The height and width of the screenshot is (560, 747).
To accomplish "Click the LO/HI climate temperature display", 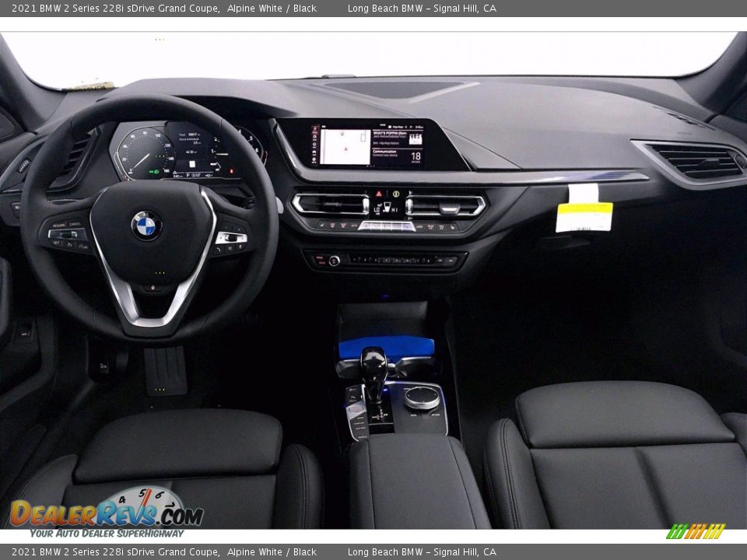I will click(x=387, y=208).
